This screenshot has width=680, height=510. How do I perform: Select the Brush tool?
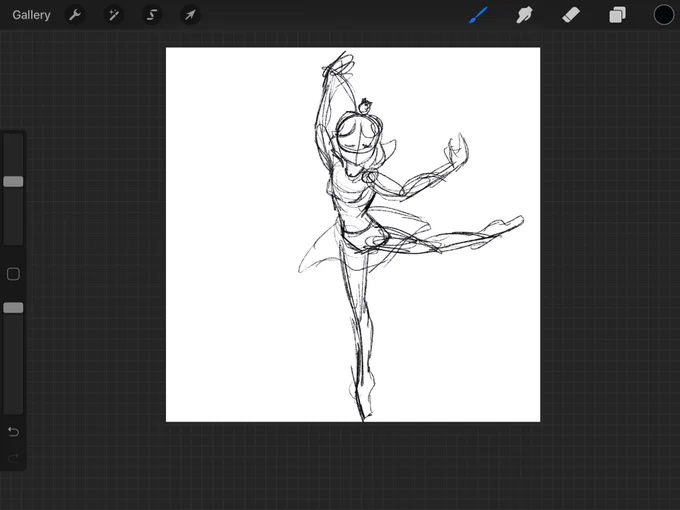(478, 15)
